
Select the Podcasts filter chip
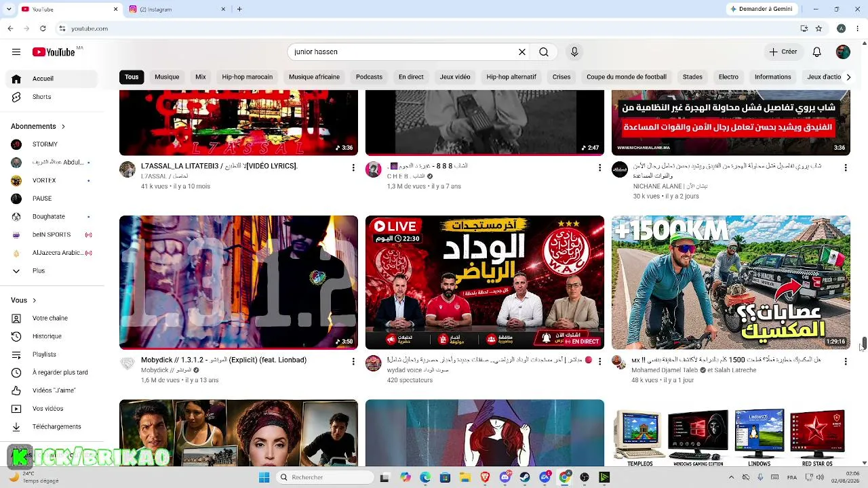[x=370, y=77]
